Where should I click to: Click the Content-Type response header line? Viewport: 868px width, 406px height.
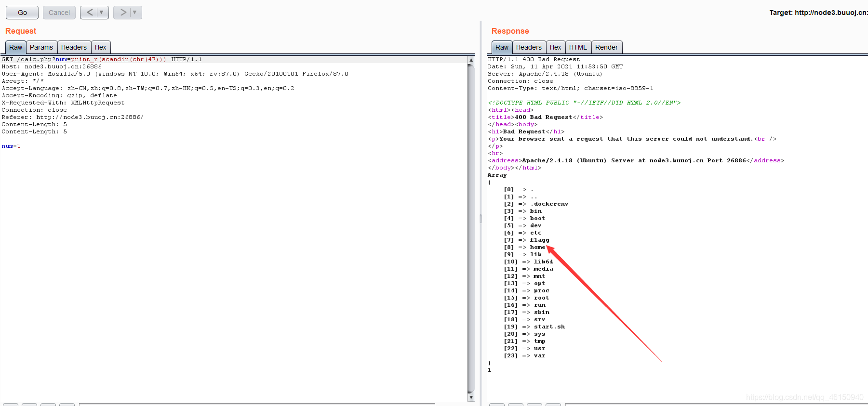click(571, 89)
